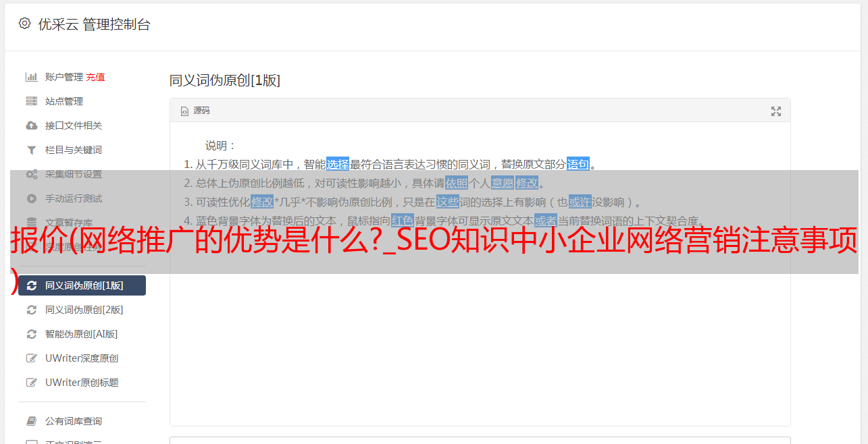
Task: Click the highlighted word 红色 in line four
Action: [402, 221]
